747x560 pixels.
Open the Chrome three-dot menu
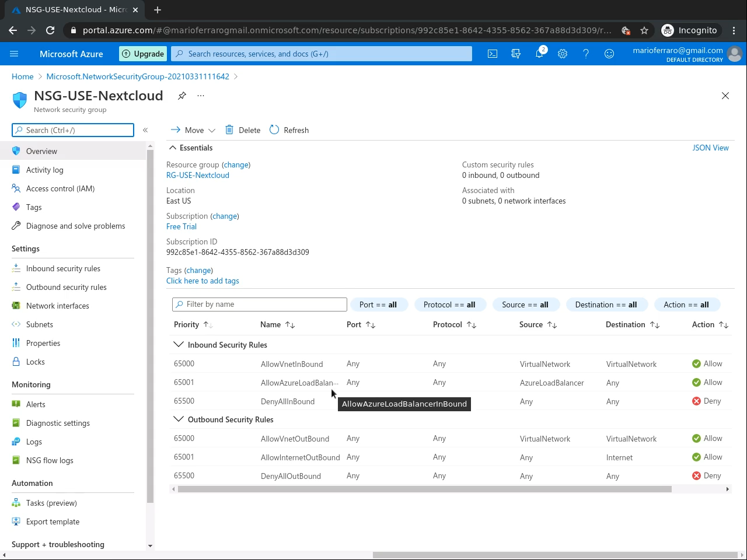tap(734, 30)
